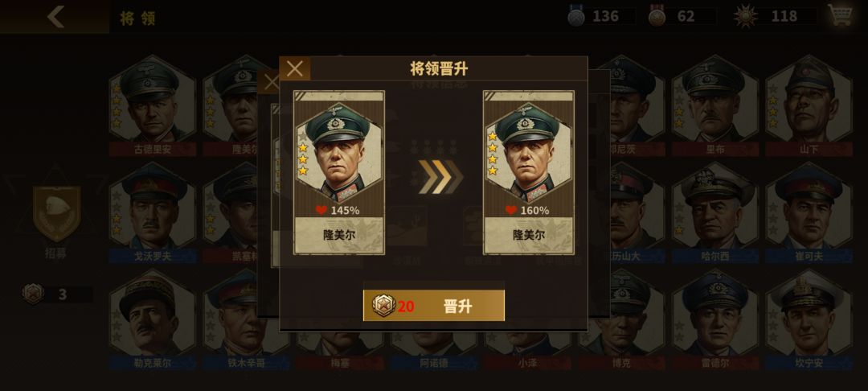Tap the 招募 recruit shield icon
This screenshot has height=391, width=868.
(56, 213)
